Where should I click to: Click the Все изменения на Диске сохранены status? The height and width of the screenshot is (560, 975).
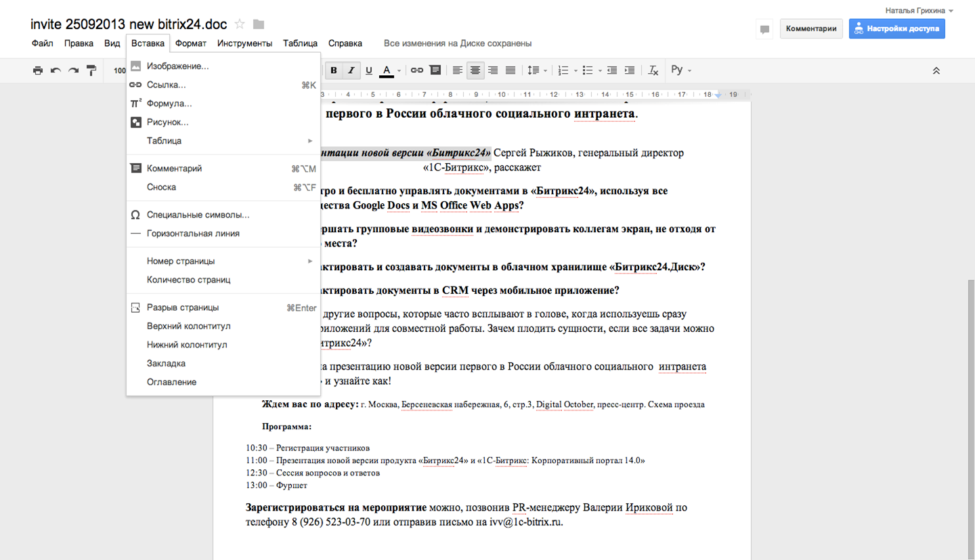tap(458, 43)
